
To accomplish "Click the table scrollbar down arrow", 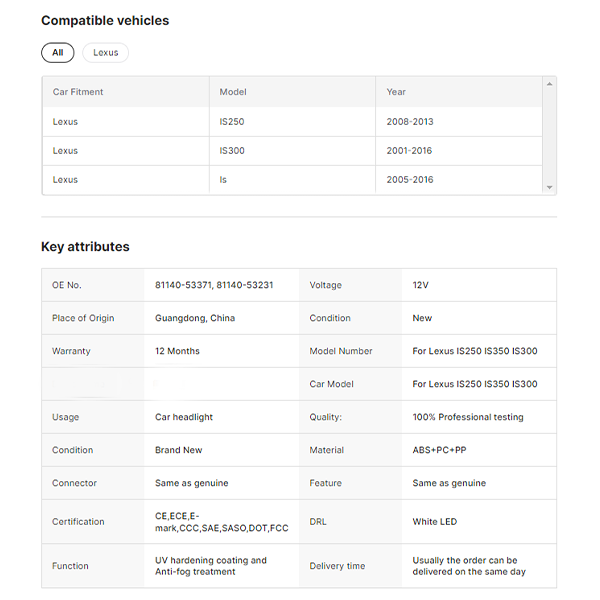I will click(549, 187).
